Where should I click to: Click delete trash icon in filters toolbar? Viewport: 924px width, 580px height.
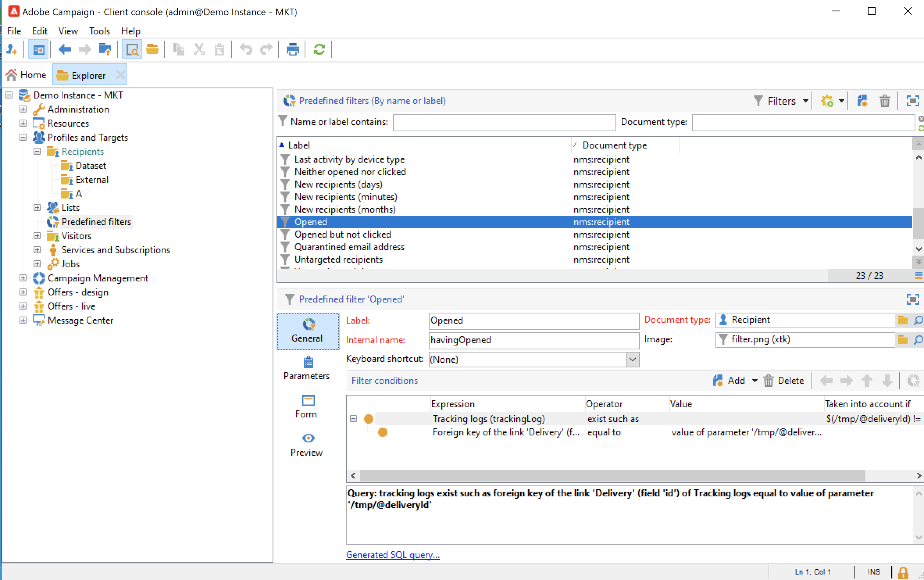[x=885, y=101]
